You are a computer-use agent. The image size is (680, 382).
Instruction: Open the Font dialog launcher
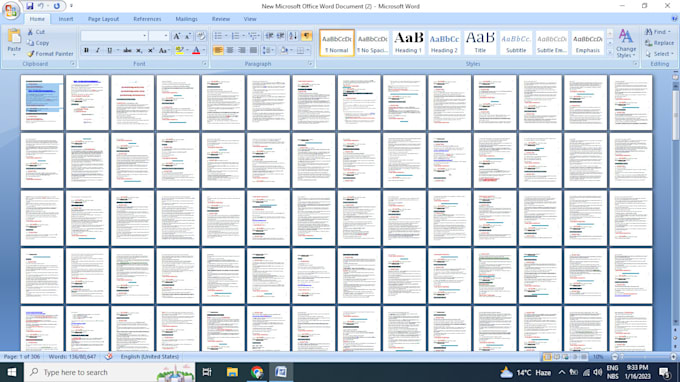point(204,64)
